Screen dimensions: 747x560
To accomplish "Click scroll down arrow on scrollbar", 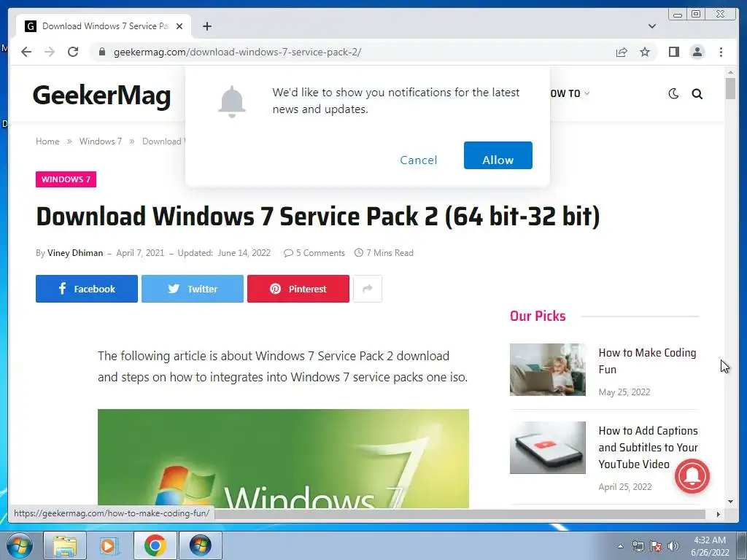I will 730,502.
